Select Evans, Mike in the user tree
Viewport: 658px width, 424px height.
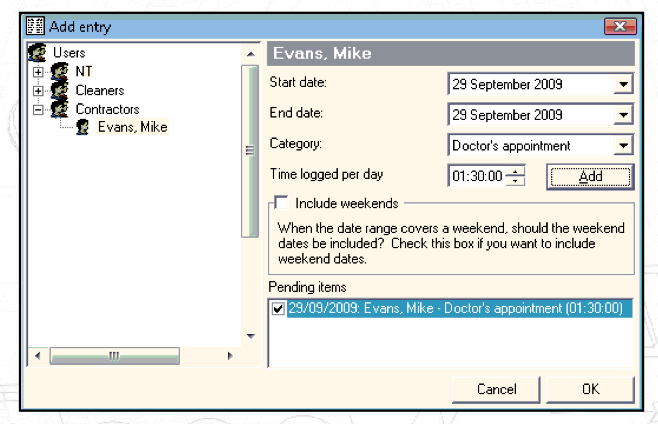133,127
